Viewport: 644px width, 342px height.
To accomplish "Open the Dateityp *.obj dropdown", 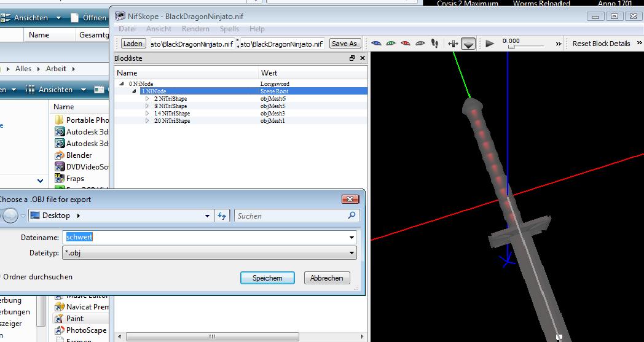I will click(x=351, y=252).
